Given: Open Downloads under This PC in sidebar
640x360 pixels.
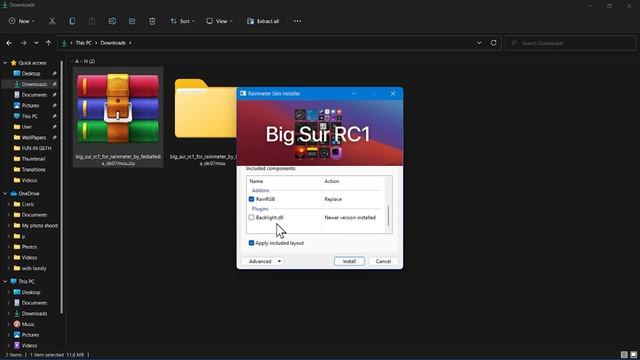Looking at the screenshot, I should pos(34,313).
